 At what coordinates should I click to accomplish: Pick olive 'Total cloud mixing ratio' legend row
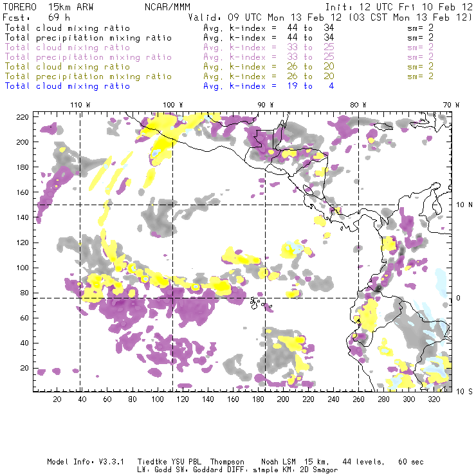67,66
